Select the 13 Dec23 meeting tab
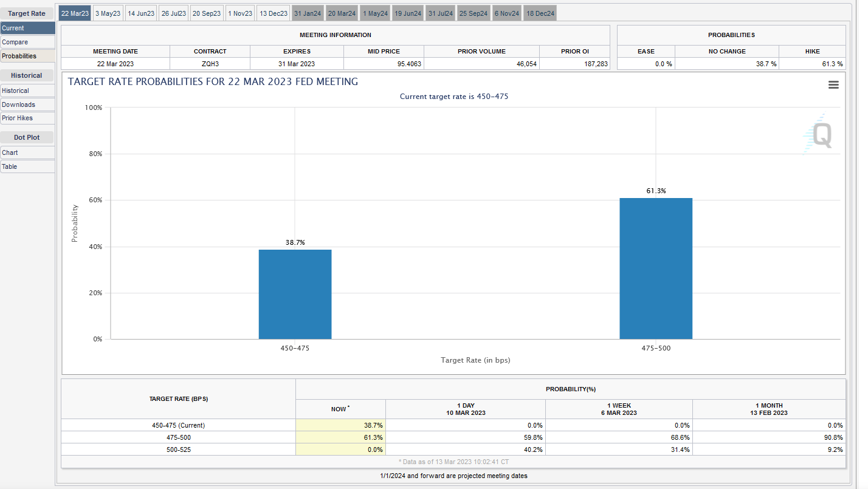868x489 pixels. 273,13
